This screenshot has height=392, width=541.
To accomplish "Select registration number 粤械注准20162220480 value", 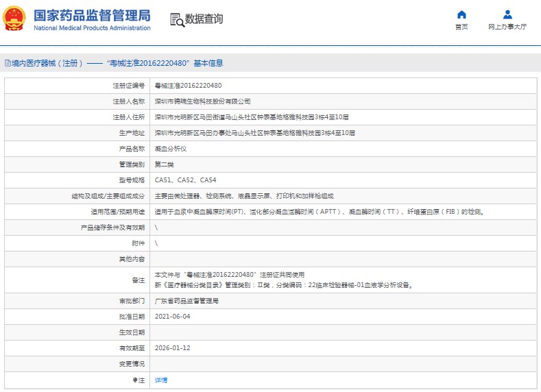I will click(188, 86).
